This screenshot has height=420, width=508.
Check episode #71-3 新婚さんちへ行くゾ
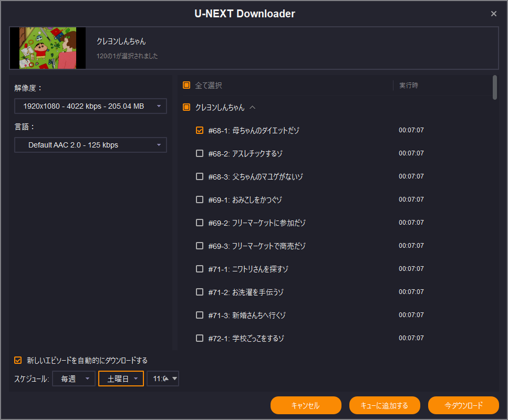(x=200, y=315)
